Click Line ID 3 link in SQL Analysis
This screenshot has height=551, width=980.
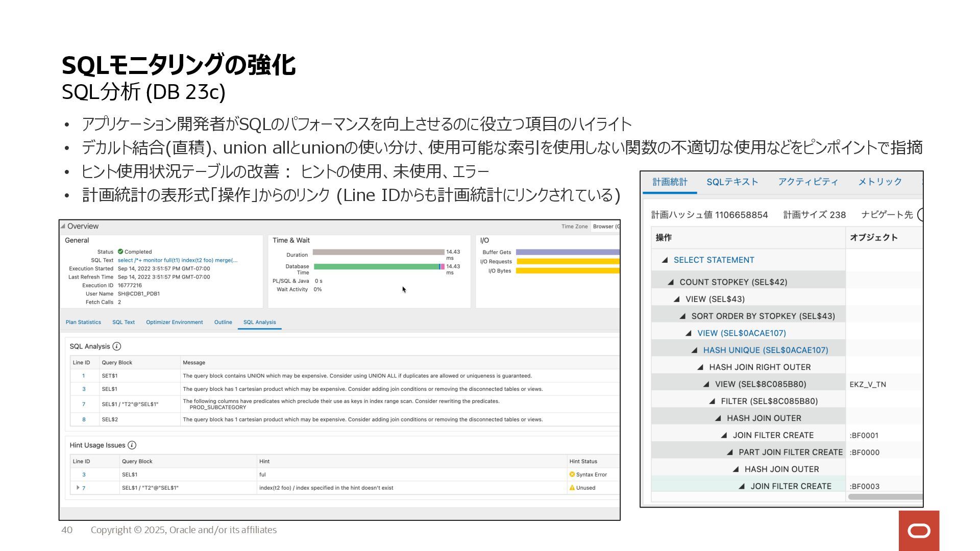[84, 389]
